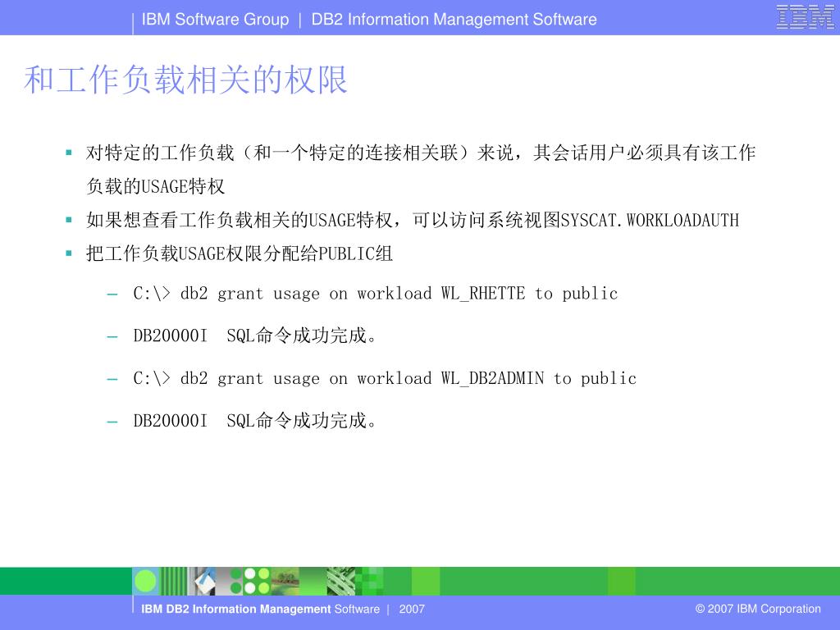840x630 pixels.
Task: Click the header text IBM Software Group
Action: point(215,20)
